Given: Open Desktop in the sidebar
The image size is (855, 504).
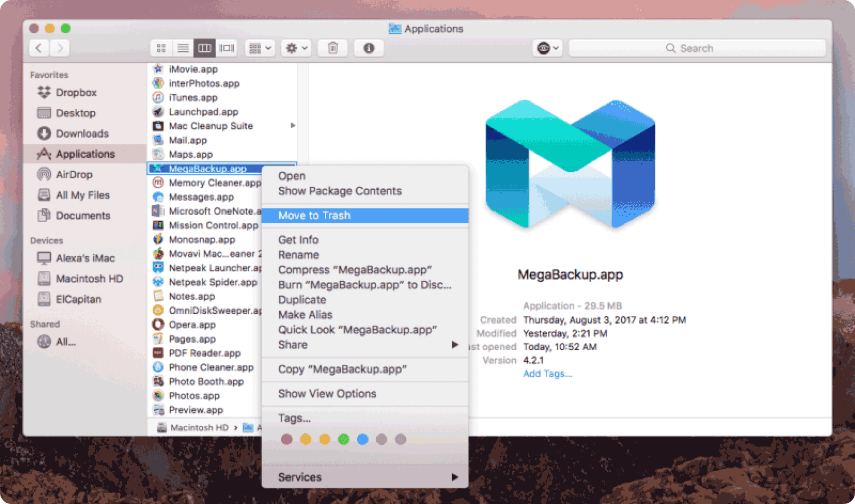Looking at the screenshot, I should [75, 113].
